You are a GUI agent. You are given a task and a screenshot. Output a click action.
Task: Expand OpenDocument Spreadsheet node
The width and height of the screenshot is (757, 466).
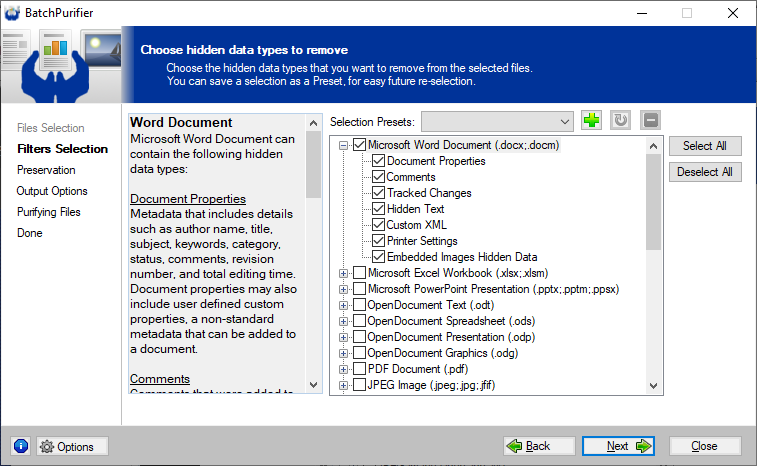coord(343,321)
